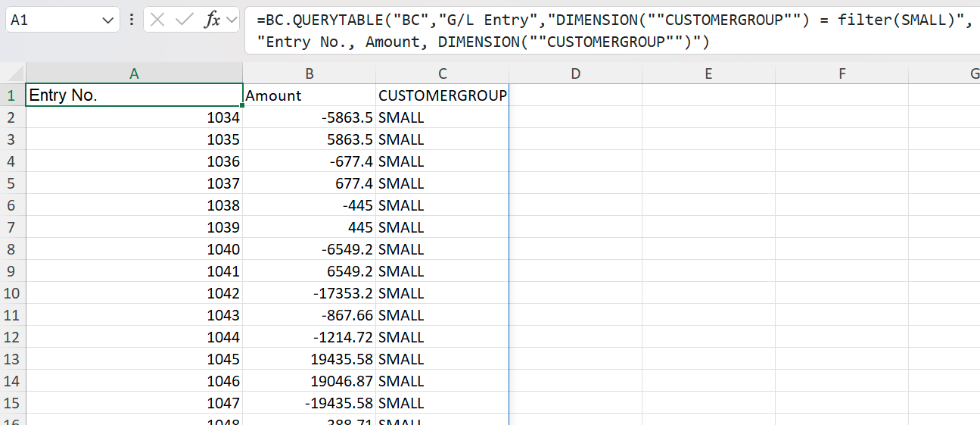Click amount -677.4 cell
This screenshot has width=980, height=425.
[x=310, y=161]
